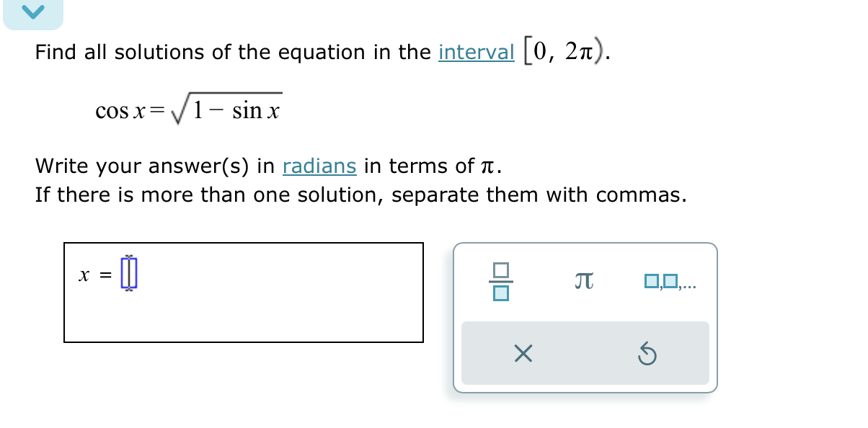
Task: Open the downward chevron in the top-left corner
Action: click(33, 12)
